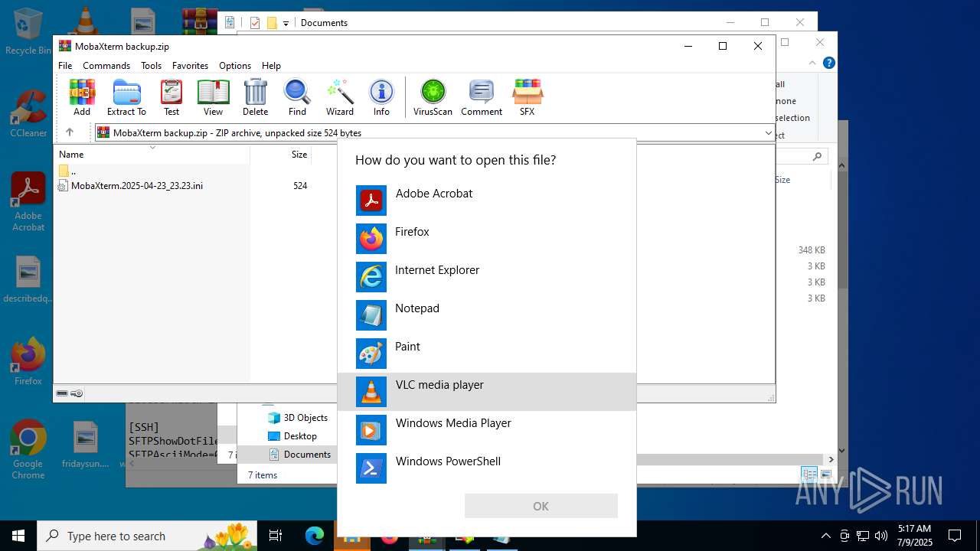Click the Extract To toolbar icon
Screen dimensions: 980x551
126,97
